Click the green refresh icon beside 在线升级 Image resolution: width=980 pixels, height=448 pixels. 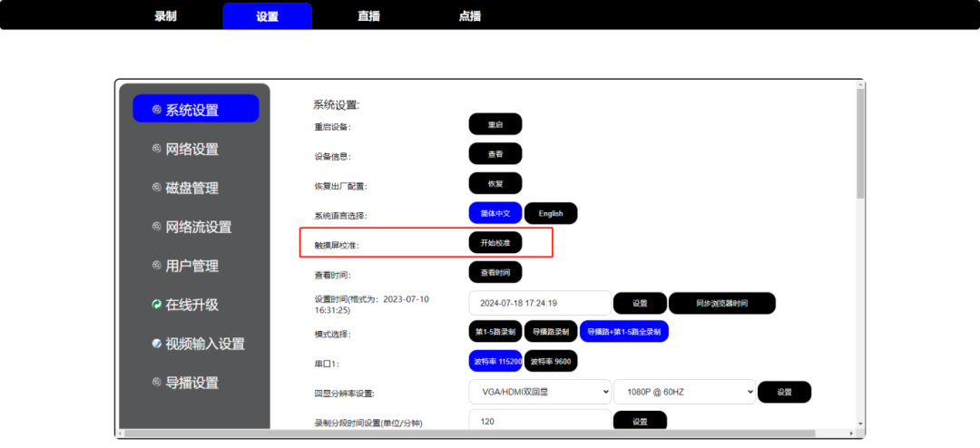157,305
